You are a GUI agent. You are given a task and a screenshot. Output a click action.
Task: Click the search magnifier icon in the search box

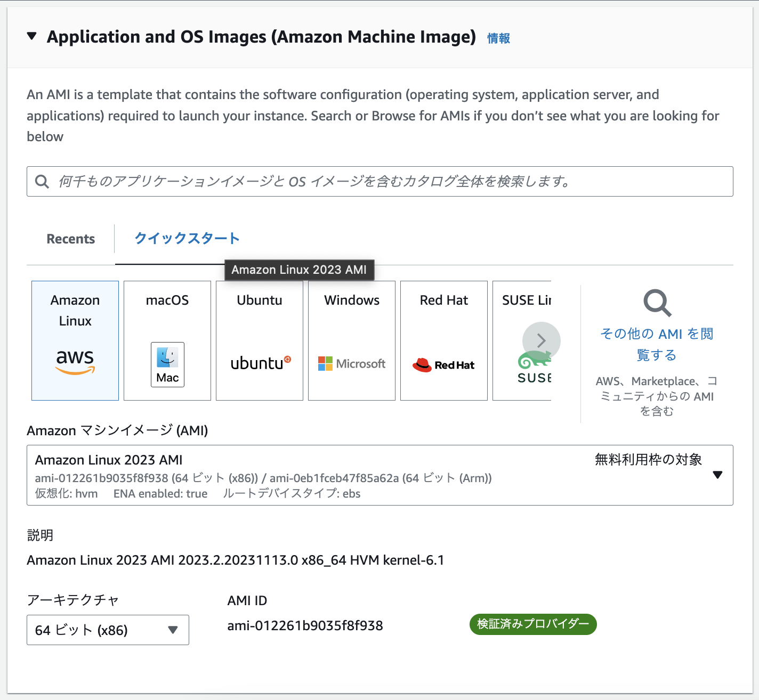pos(42,182)
